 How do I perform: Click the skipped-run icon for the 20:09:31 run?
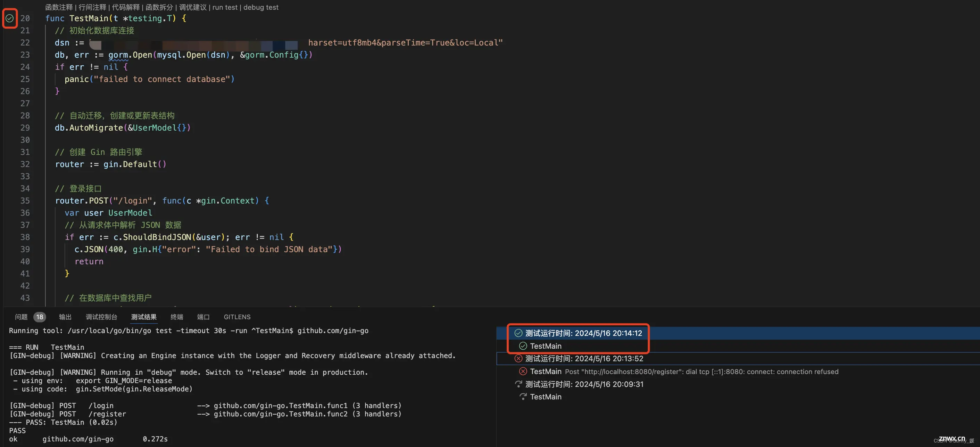tap(518, 384)
